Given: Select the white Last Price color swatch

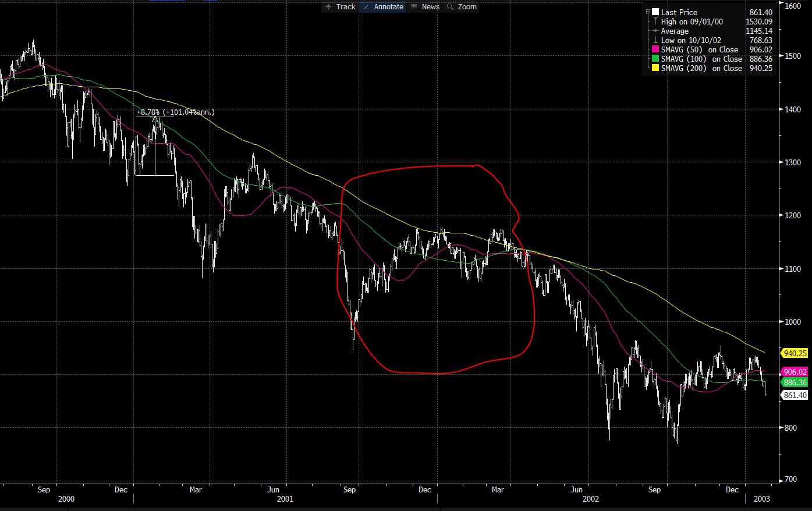Looking at the screenshot, I should (x=655, y=12).
